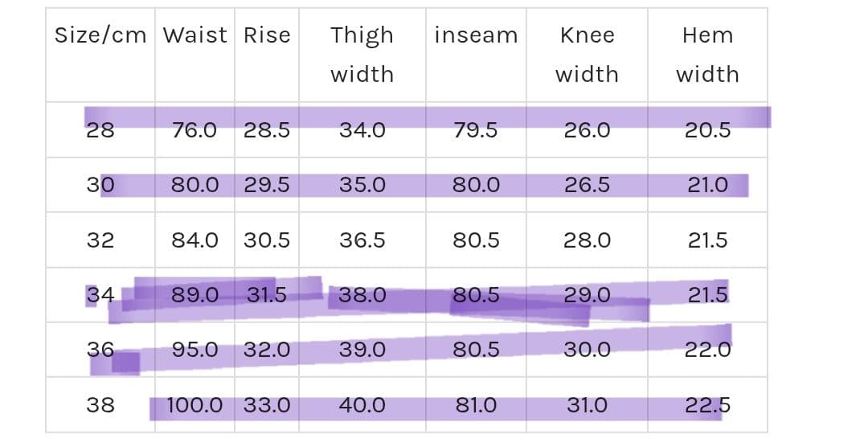
Task: Select size 38 row label
Action: [100, 405]
